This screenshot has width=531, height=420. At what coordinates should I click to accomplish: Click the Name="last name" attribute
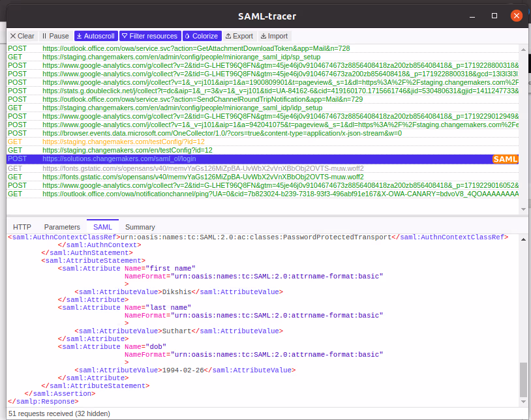click(x=158, y=308)
